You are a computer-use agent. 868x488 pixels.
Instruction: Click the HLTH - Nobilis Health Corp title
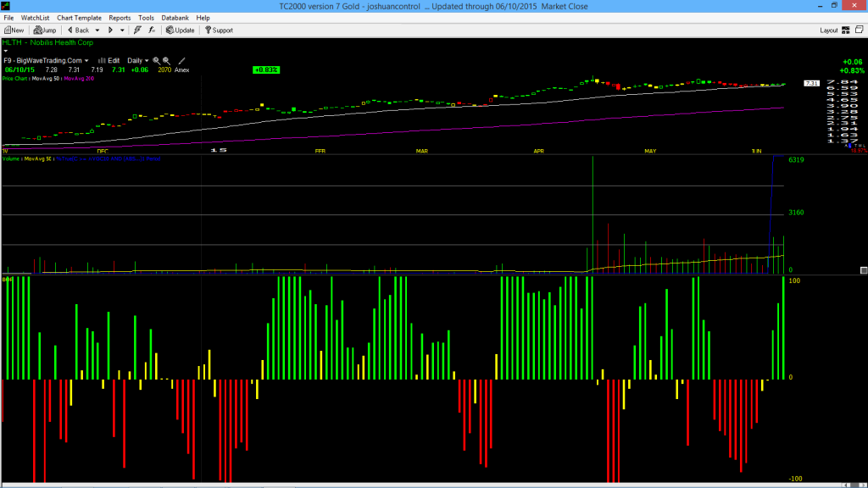point(47,42)
